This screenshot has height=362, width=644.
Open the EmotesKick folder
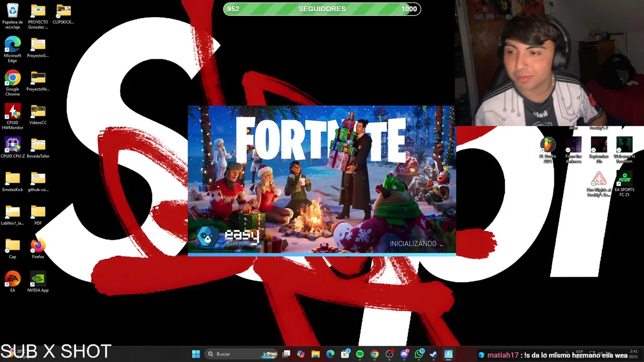tap(13, 182)
